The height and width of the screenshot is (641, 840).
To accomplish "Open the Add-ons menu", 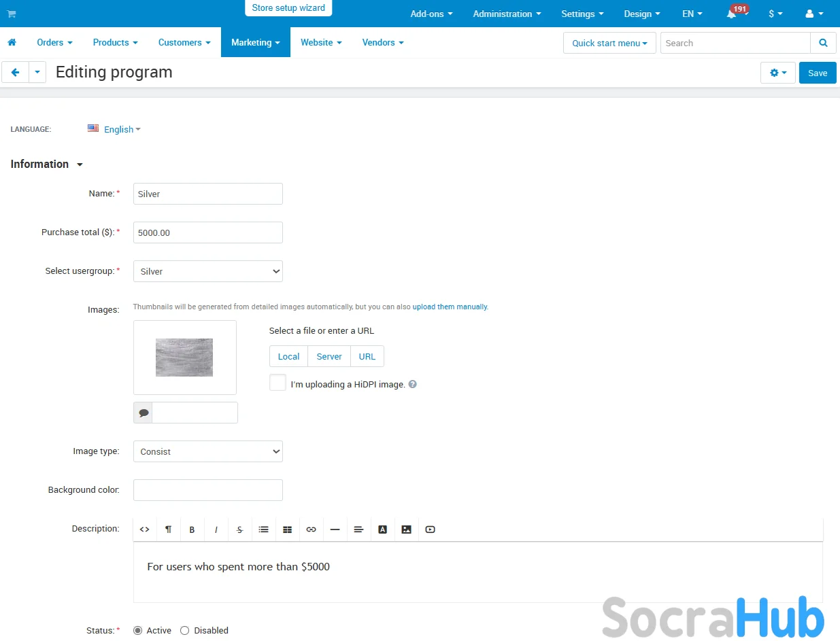I will pyautogui.click(x=431, y=14).
